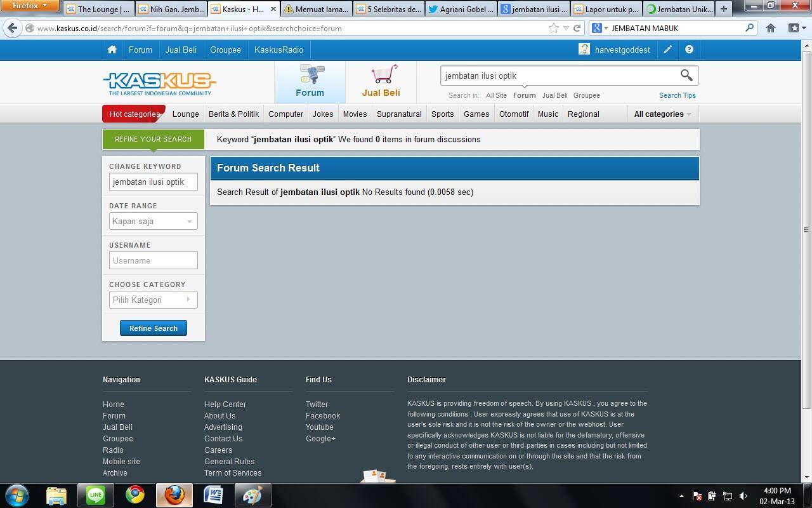Open Twitter link under Find Us
Screen dimensions: 812x508
pos(317,404)
